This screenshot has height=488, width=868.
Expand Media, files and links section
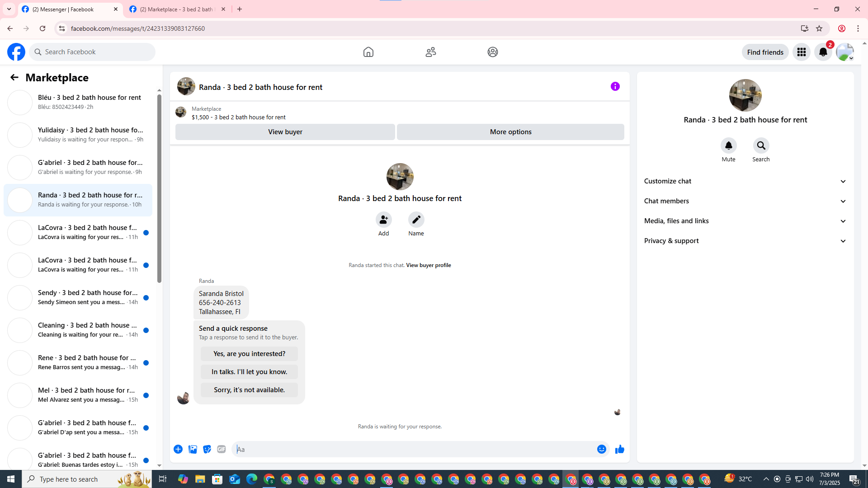pyautogui.click(x=745, y=221)
